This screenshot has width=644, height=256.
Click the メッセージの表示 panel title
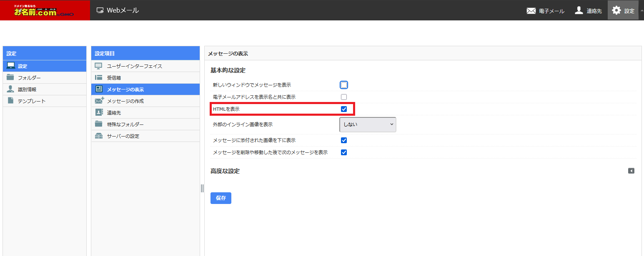228,54
